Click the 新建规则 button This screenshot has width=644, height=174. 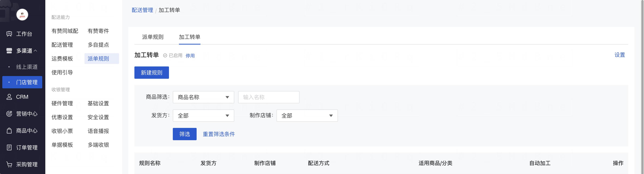click(x=151, y=73)
